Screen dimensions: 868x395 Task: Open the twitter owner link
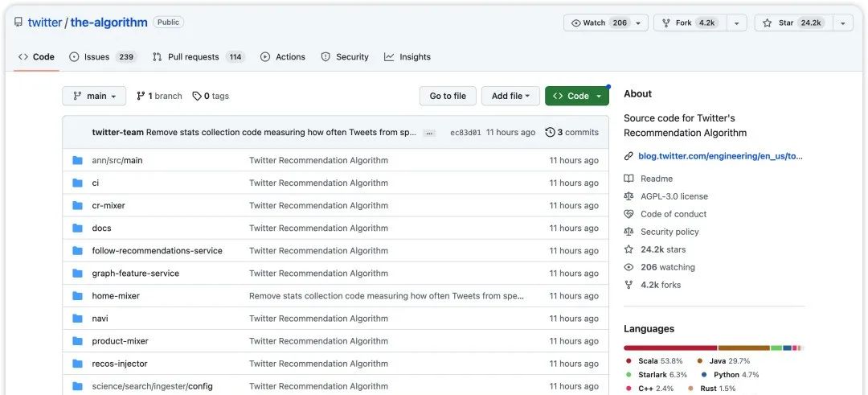pyautogui.click(x=45, y=23)
